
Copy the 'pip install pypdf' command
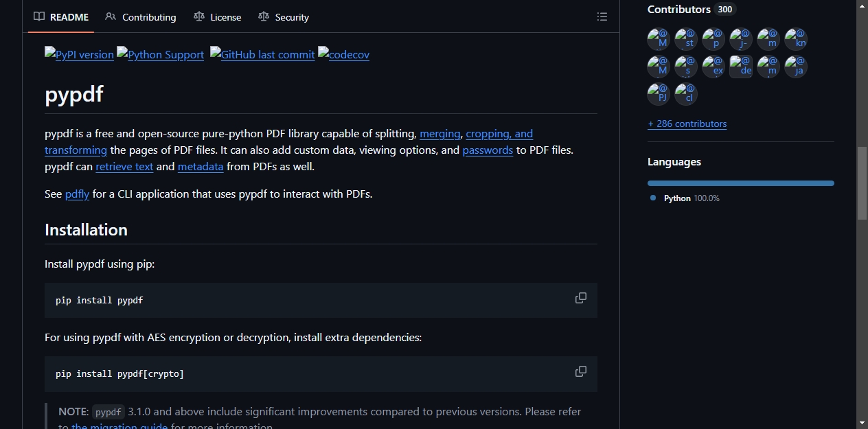581,298
